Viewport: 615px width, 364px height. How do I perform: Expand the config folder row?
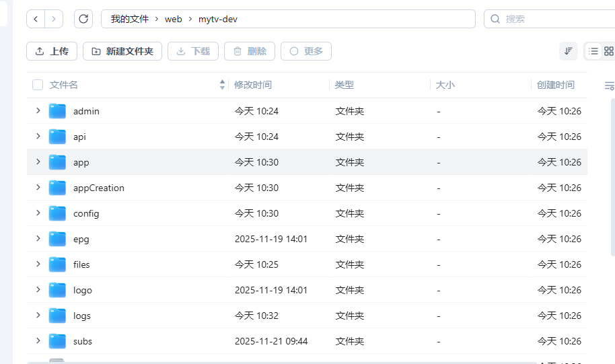coord(38,213)
